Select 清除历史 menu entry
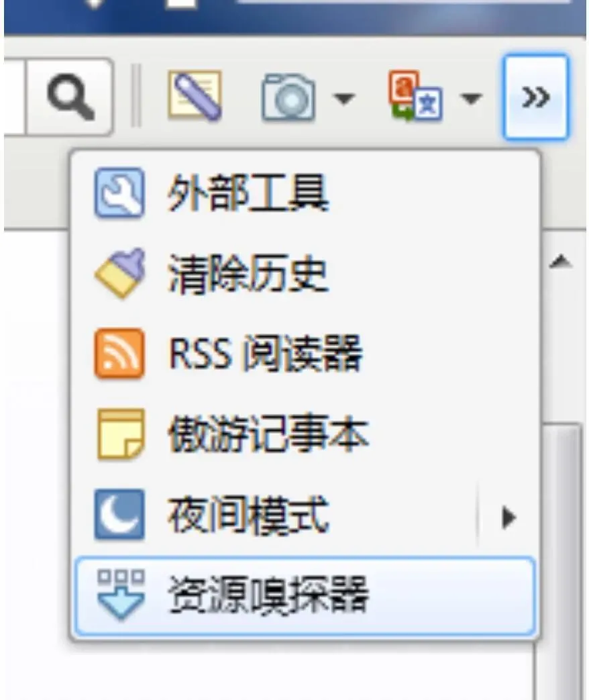Screen dimensions: 589x700 (305, 272)
